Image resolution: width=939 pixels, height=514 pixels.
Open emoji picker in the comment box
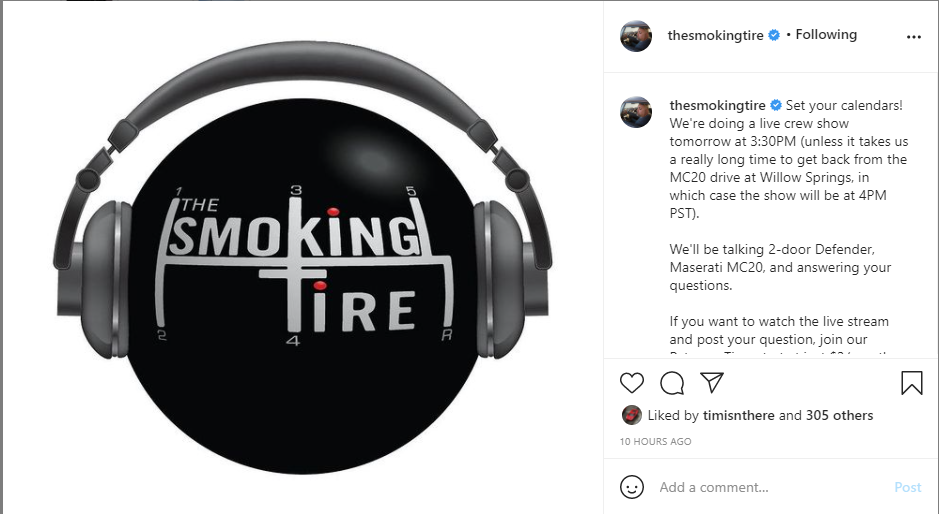[x=632, y=487]
